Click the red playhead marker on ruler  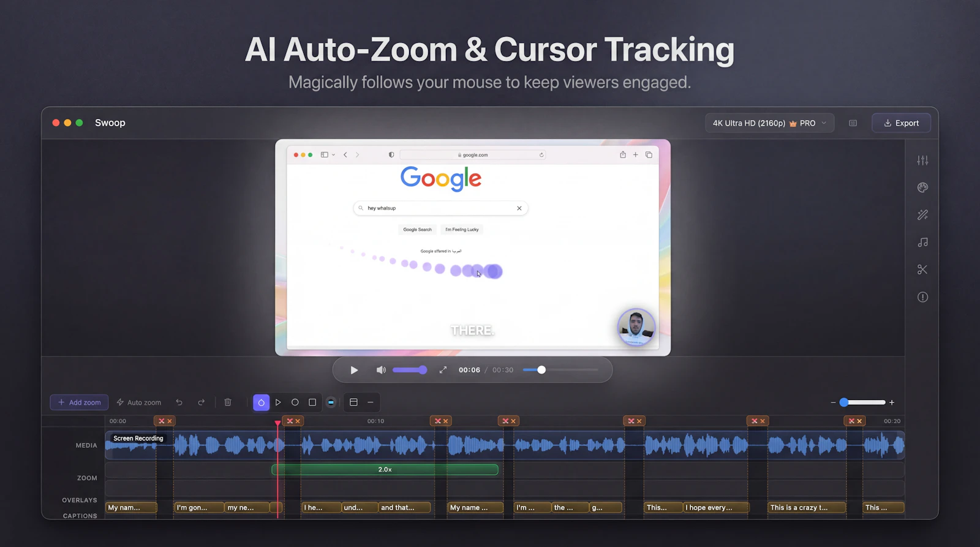pyautogui.click(x=277, y=423)
